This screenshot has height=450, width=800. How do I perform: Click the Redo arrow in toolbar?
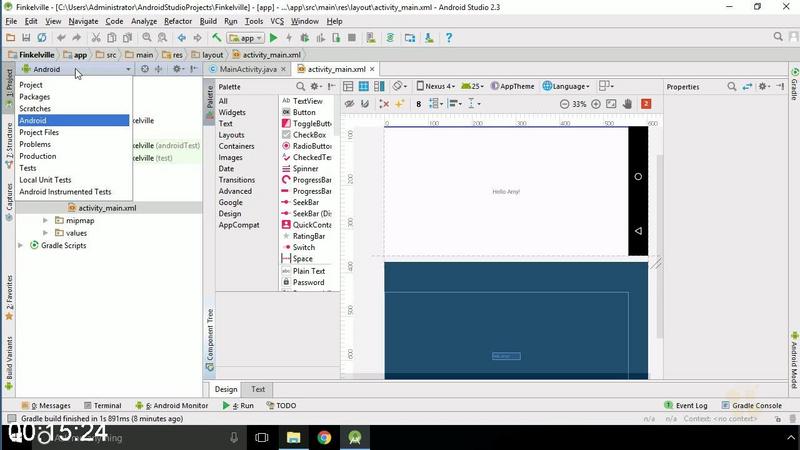pos(77,38)
